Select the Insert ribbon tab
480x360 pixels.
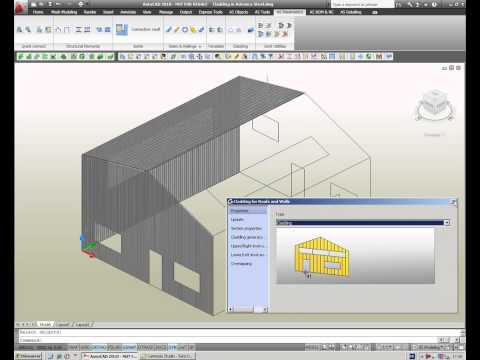[108, 12]
